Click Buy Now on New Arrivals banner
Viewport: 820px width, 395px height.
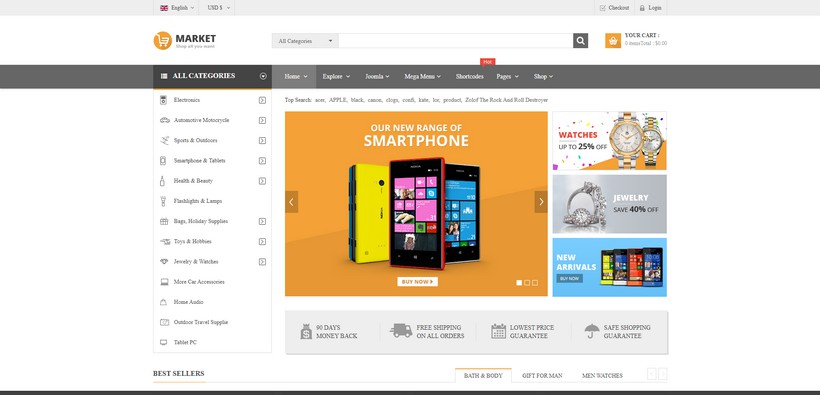coord(570,278)
